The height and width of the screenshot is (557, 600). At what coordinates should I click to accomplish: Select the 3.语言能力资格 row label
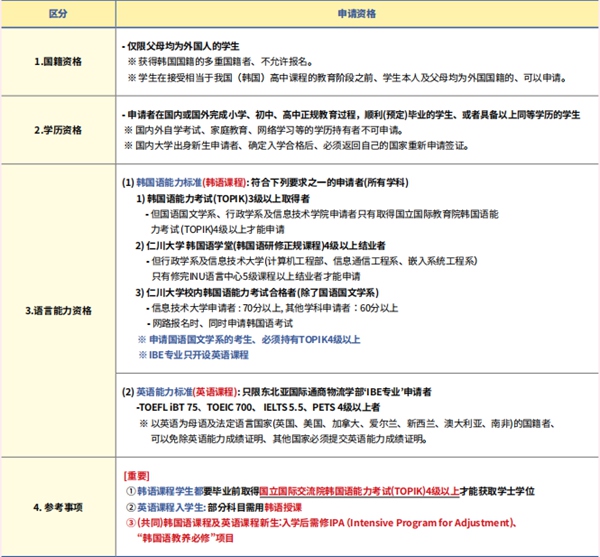pyautogui.click(x=58, y=311)
